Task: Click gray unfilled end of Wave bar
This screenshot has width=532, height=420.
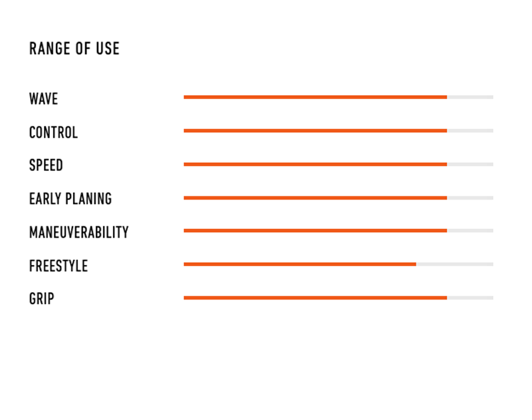Action: (470, 97)
